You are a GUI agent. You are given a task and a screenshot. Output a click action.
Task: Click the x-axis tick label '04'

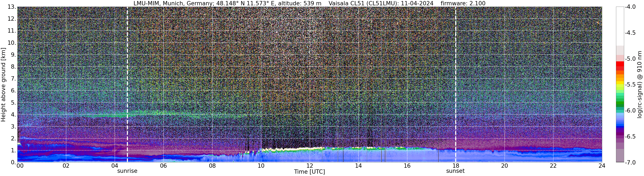coord(114,166)
